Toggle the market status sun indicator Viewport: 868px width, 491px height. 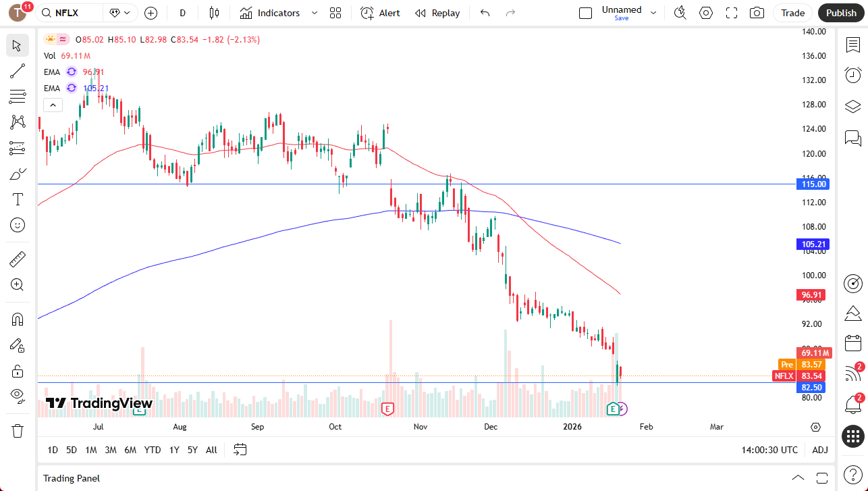point(50,40)
